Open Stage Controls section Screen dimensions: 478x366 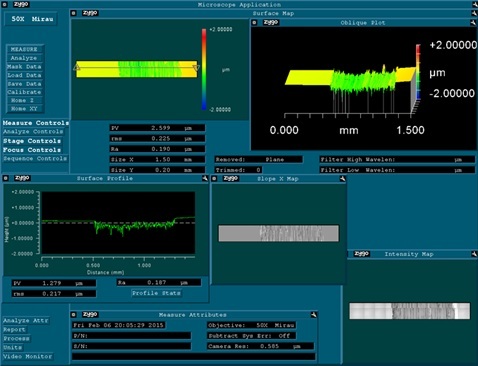tap(32, 141)
